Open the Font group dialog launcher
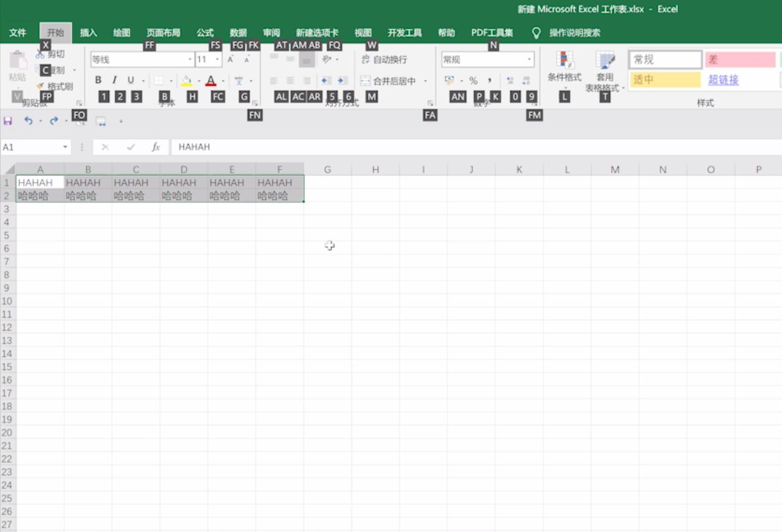 pyautogui.click(x=255, y=103)
